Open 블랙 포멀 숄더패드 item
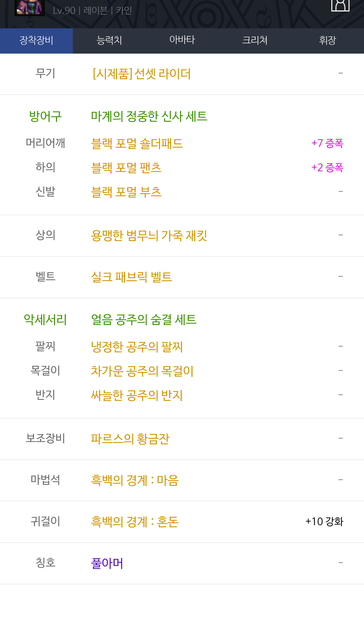The height and width of the screenshot is (622, 364). pyautogui.click(x=137, y=144)
